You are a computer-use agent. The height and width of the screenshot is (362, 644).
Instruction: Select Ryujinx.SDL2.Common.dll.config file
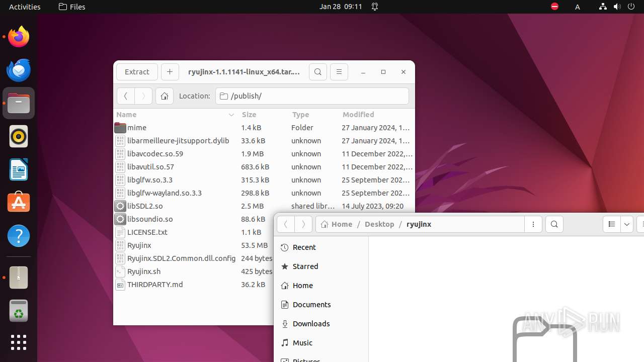click(194, 258)
